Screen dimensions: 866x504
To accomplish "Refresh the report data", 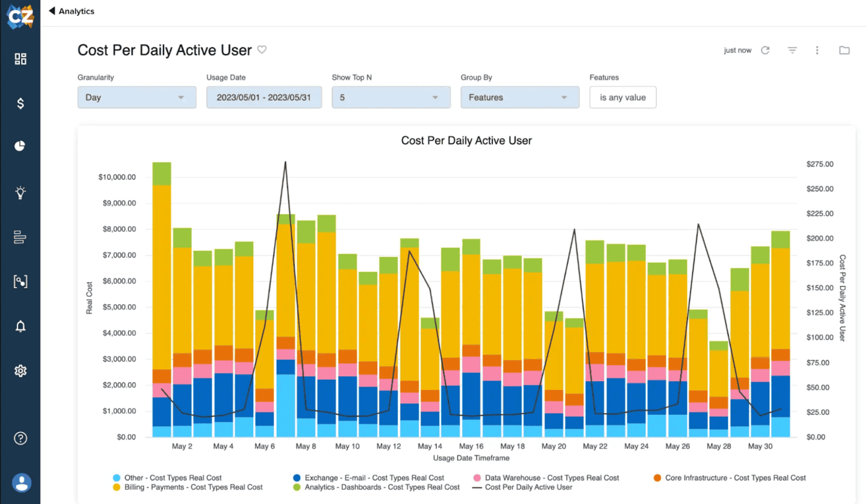I will tap(765, 50).
